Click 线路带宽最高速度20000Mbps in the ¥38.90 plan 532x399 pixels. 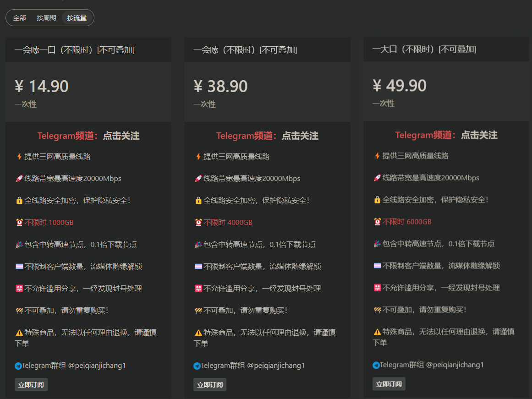(x=252, y=179)
